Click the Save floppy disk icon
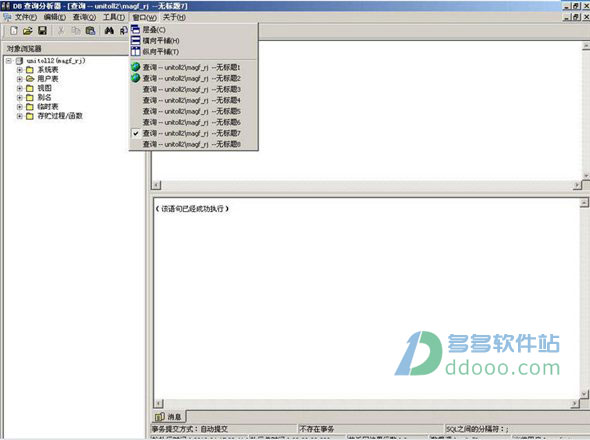The image size is (590, 440). click(42, 31)
